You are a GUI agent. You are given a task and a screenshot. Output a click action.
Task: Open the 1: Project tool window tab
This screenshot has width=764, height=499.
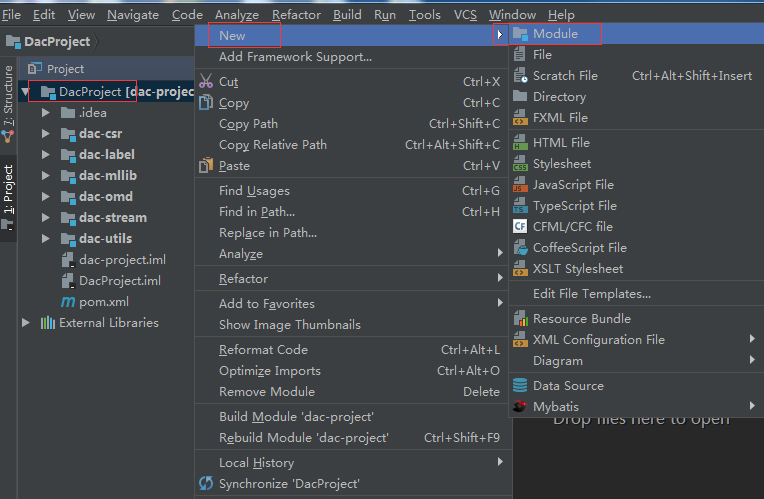coord(8,198)
